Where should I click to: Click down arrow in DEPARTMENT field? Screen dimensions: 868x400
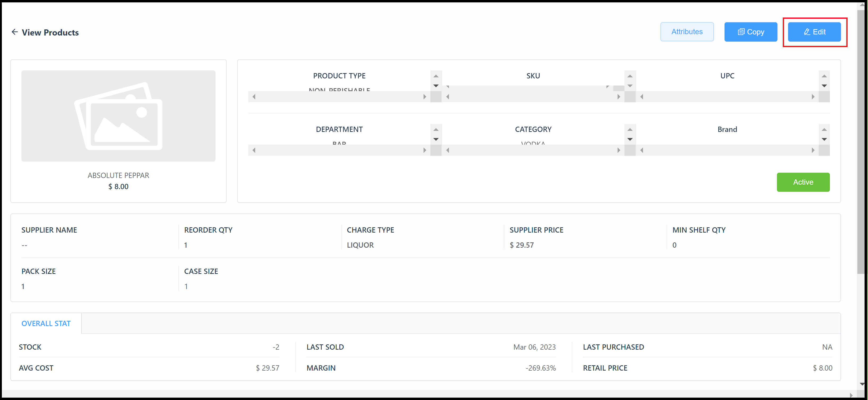pyautogui.click(x=436, y=139)
